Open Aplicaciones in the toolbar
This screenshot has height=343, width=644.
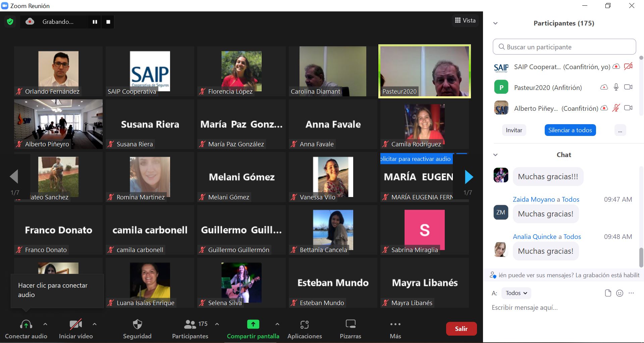pyautogui.click(x=304, y=325)
